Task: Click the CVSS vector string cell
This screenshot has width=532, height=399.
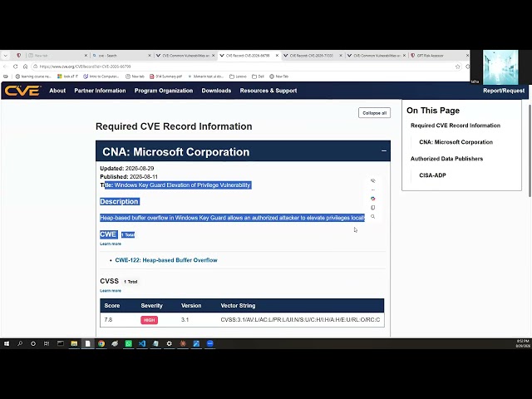Action: [x=300, y=319]
